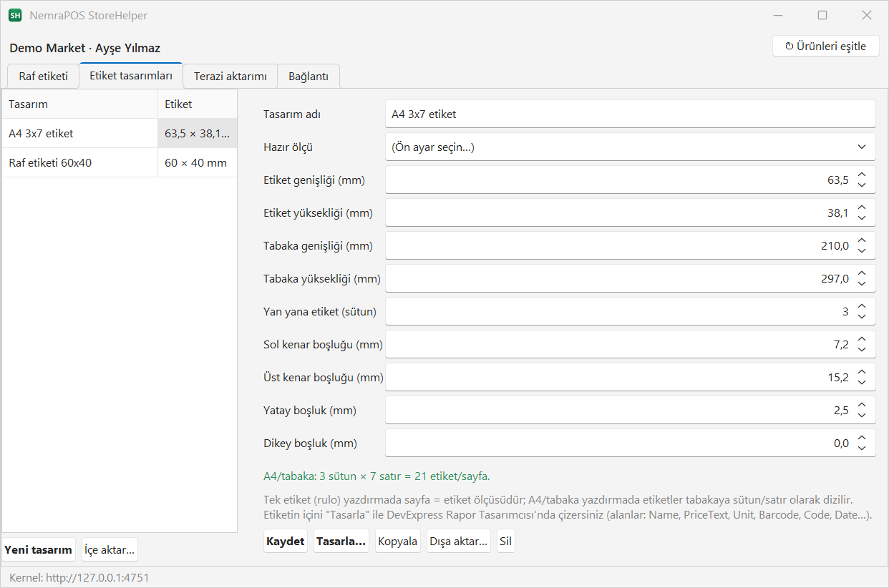The image size is (889, 588).
Task: Decrease Dikey boşluk with down arrow
Action: 862,449
